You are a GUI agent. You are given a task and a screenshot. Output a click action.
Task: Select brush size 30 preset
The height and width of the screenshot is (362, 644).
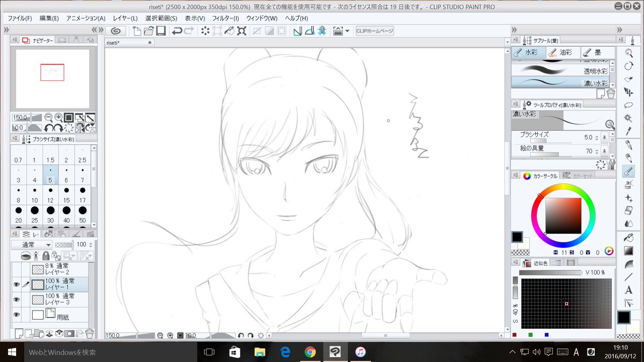click(x=50, y=215)
